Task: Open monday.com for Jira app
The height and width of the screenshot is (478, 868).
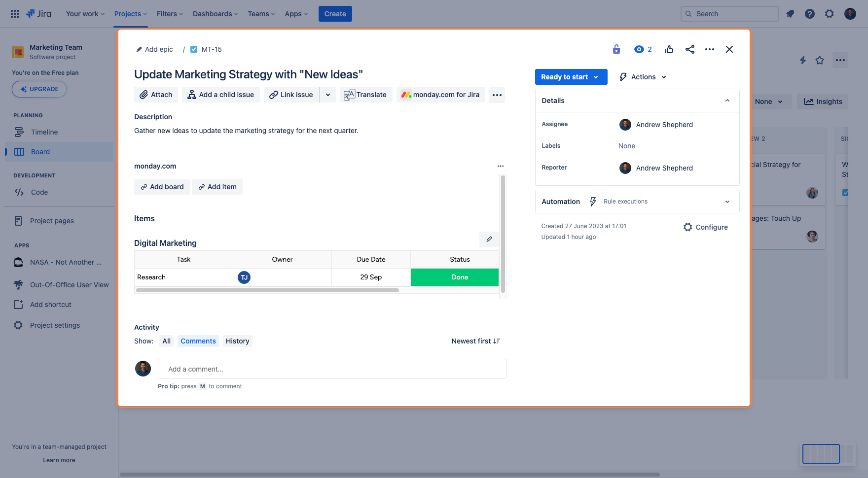Action: click(441, 95)
